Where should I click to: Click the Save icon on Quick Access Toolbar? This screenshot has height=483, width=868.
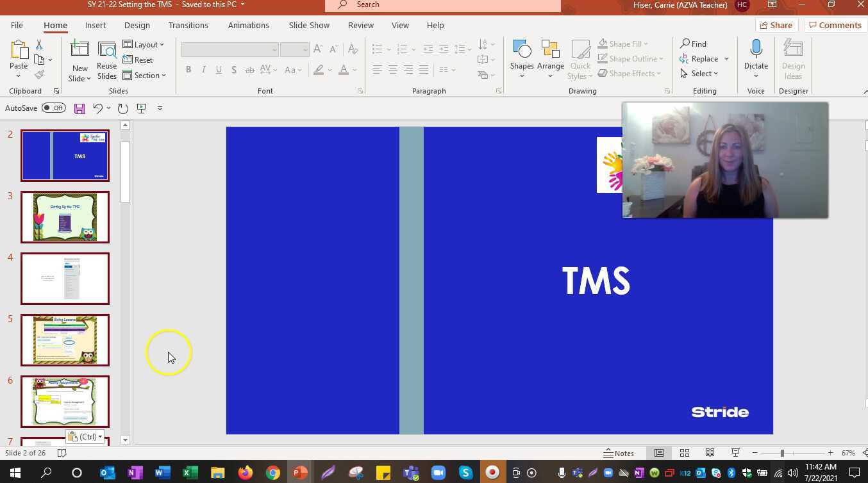pos(79,108)
